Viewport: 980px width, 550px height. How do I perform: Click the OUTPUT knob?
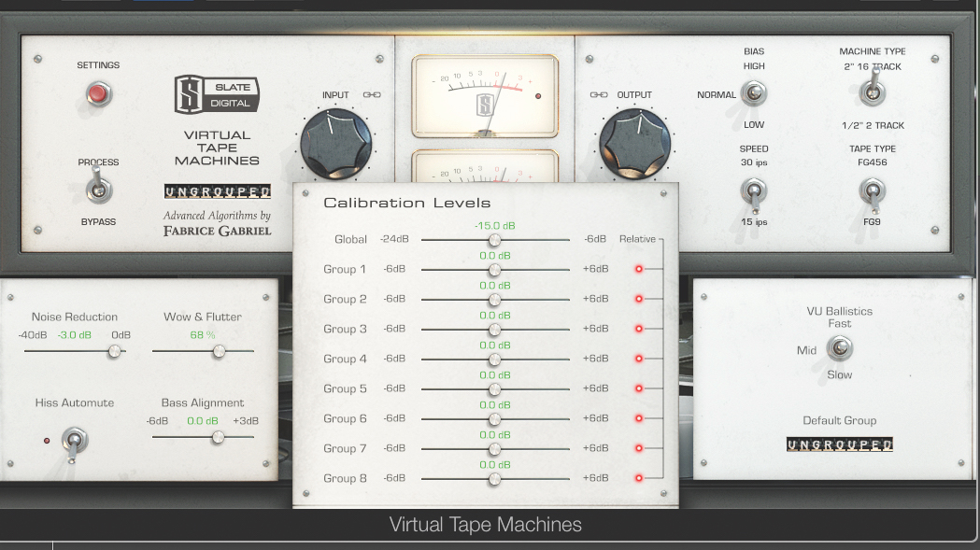click(x=635, y=145)
